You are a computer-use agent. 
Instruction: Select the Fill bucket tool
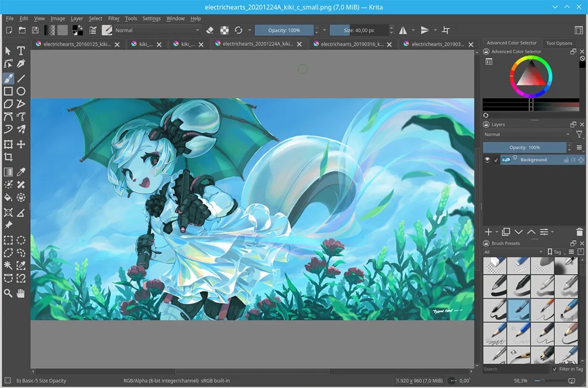coord(8,197)
